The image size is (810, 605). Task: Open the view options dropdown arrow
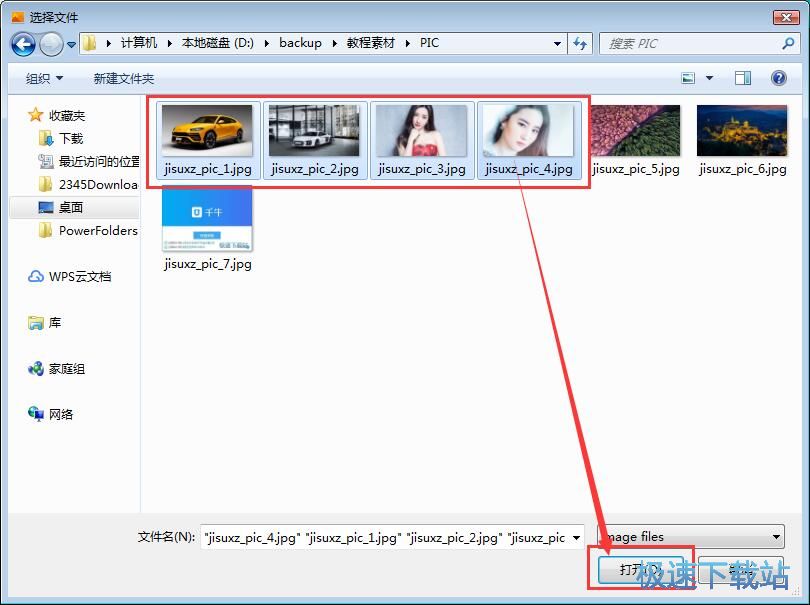point(709,78)
